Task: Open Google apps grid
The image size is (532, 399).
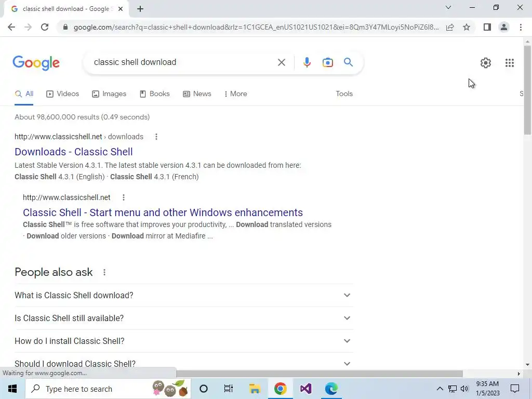Action: (509, 63)
